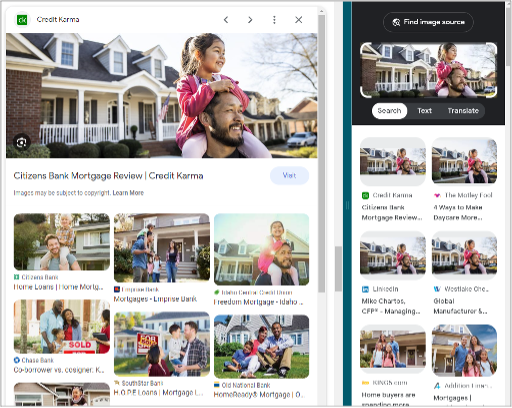Close the Credit Karma image preview

tap(299, 20)
